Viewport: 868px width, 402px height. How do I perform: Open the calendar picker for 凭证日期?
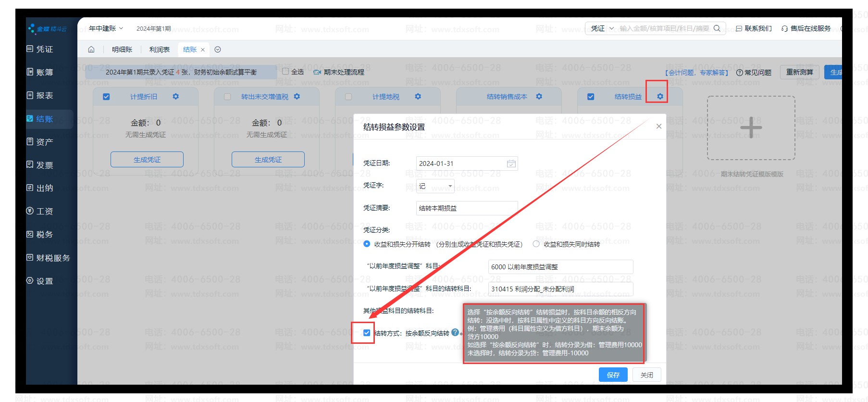click(x=511, y=163)
